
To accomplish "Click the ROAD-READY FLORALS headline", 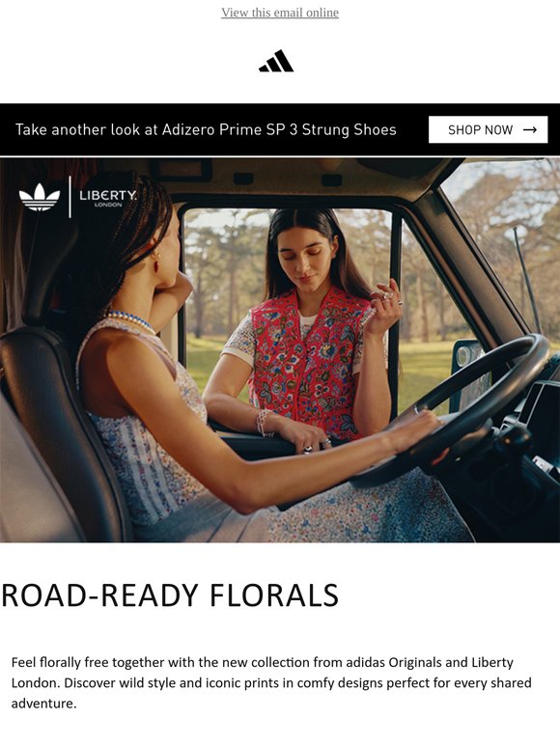I will 170,595.
